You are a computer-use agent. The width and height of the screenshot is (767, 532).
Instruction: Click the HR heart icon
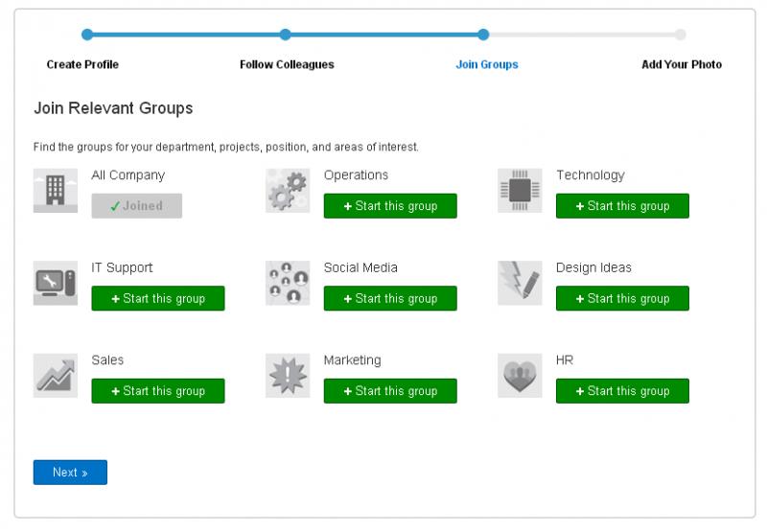pos(520,376)
